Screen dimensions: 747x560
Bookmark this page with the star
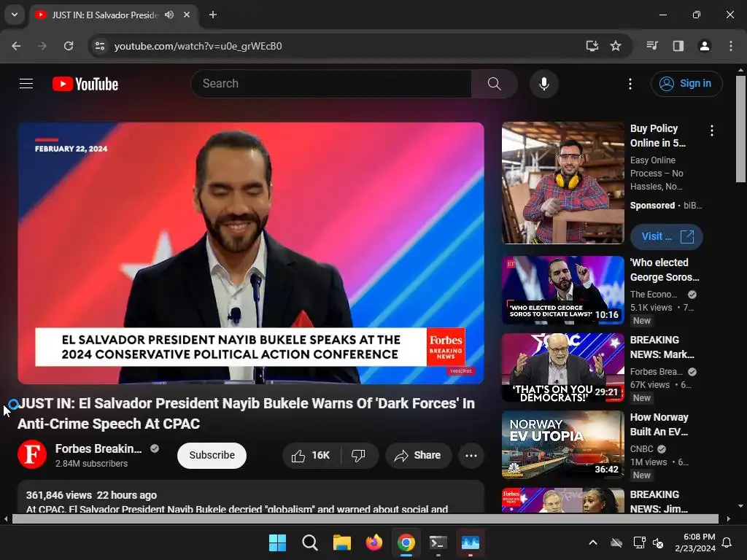coord(616,46)
